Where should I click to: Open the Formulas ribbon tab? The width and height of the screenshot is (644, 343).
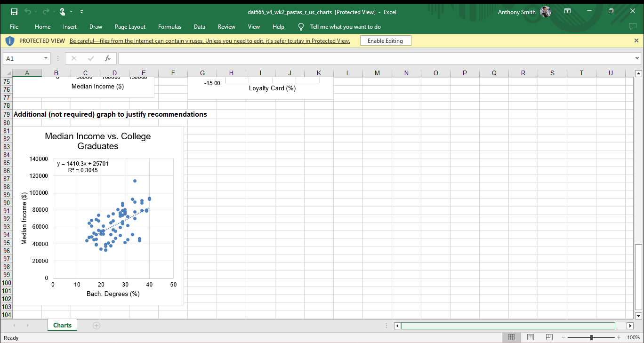[169, 27]
